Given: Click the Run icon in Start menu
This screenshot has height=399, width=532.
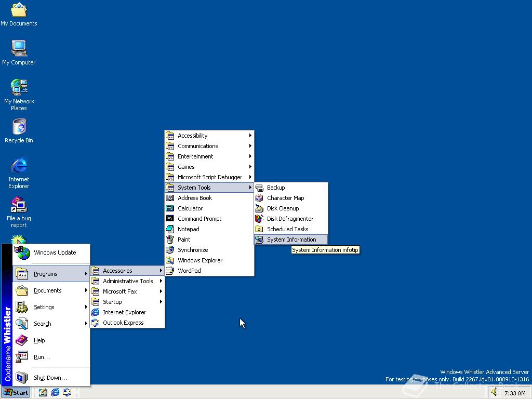Looking at the screenshot, I should pyautogui.click(x=22, y=356).
